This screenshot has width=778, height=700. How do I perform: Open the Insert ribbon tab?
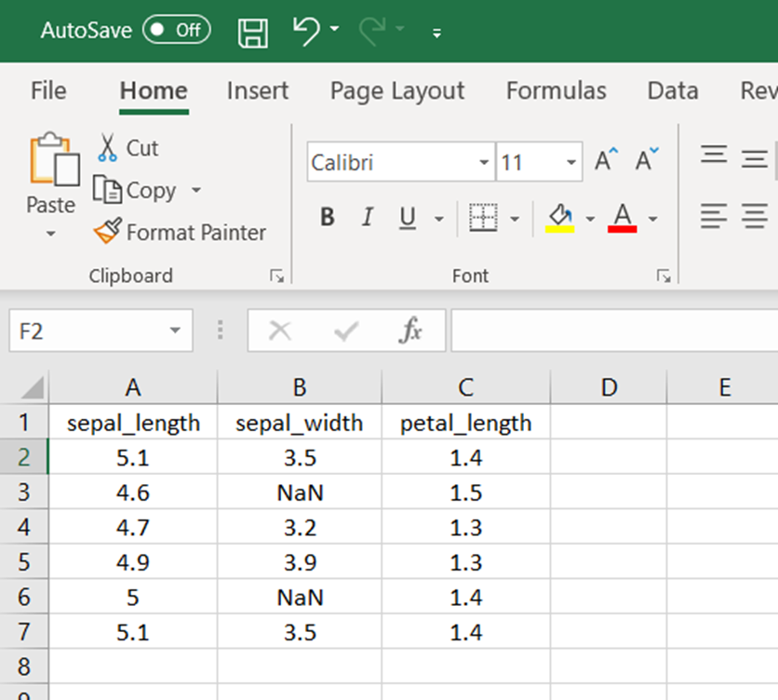[x=258, y=90]
